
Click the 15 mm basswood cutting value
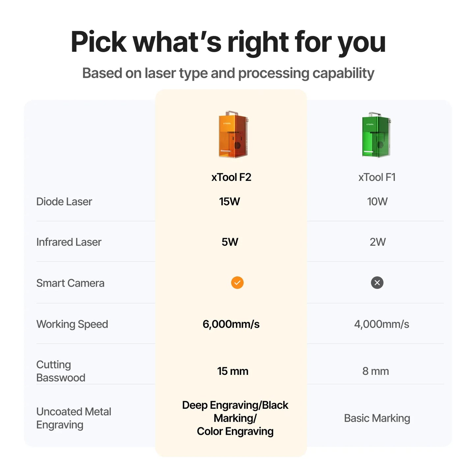[x=233, y=371]
